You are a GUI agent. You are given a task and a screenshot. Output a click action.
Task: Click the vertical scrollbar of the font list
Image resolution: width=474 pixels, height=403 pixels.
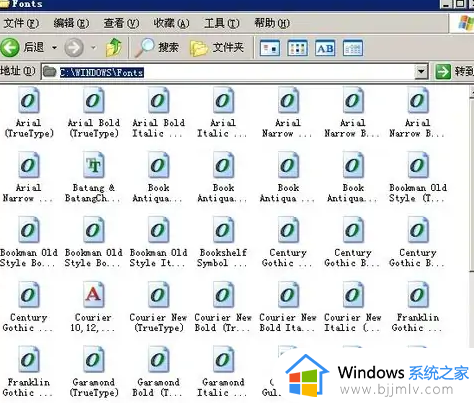click(x=472, y=217)
